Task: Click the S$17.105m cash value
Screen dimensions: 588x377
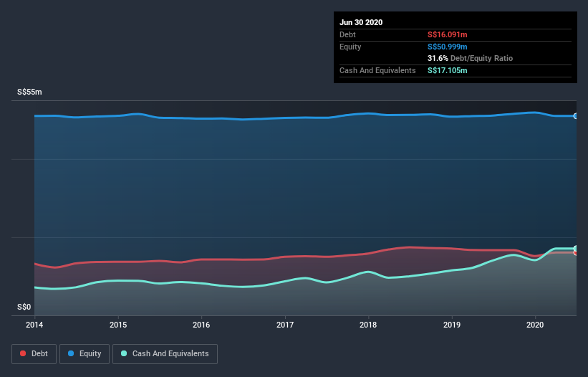Action: point(448,70)
